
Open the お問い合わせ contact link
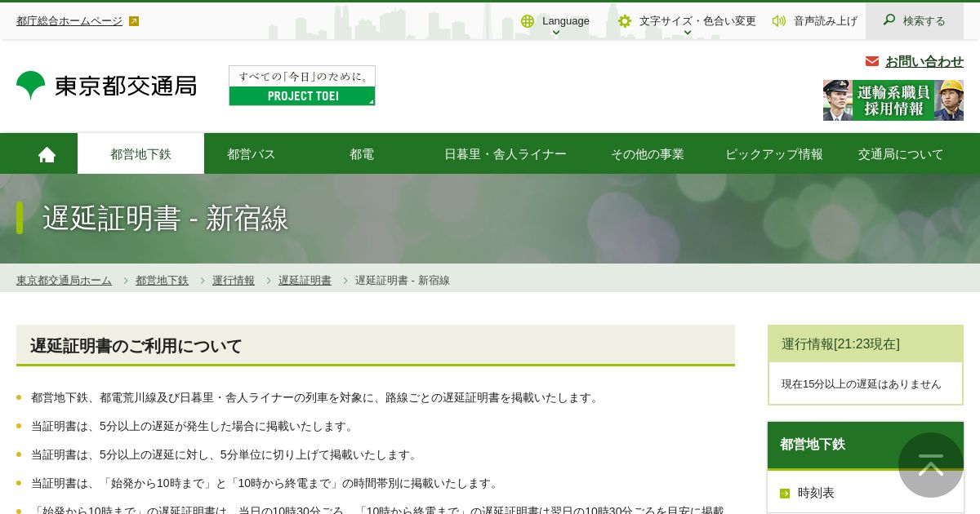(924, 61)
